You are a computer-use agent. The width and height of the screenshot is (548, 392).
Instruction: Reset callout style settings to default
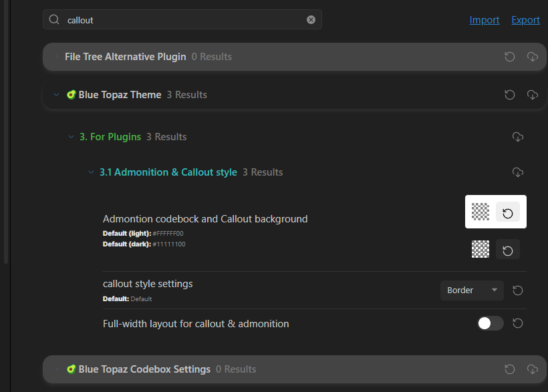(517, 290)
